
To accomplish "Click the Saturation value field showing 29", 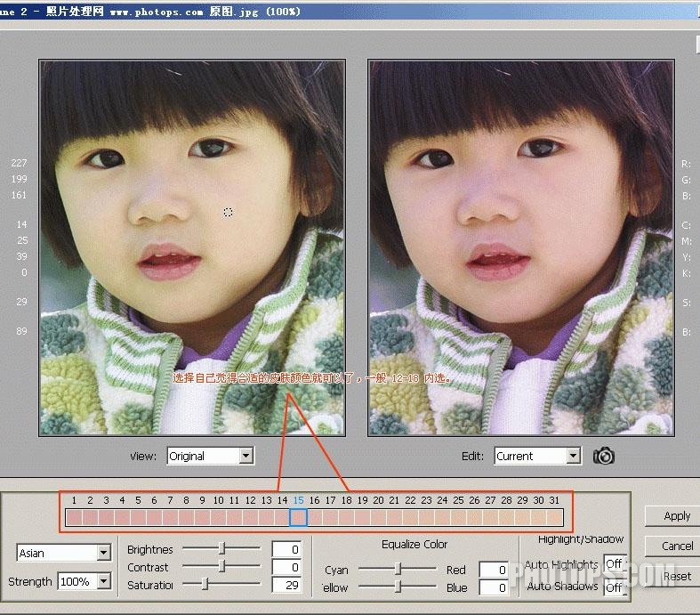I will coord(286,585).
